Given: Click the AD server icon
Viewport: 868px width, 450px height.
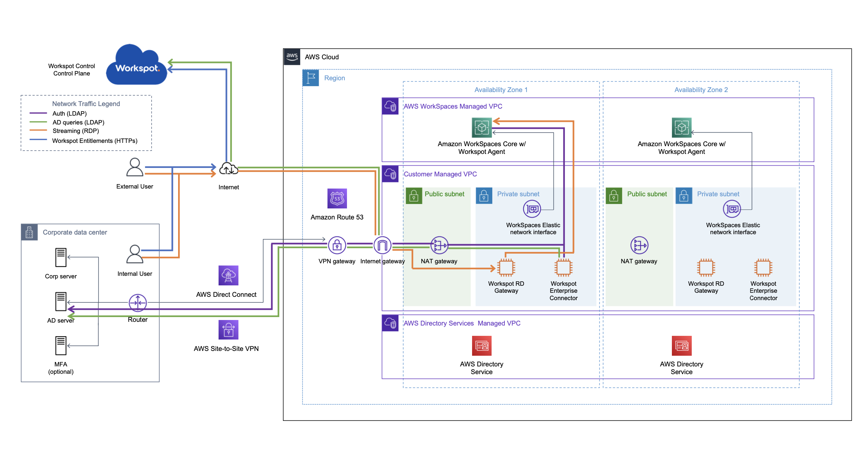Looking at the screenshot, I should click(x=61, y=302).
